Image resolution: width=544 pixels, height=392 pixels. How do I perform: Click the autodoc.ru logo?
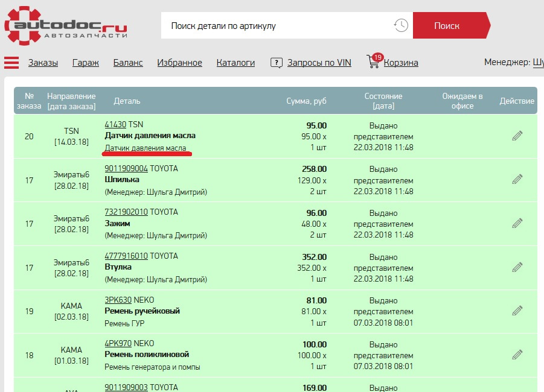[x=66, y=25]
